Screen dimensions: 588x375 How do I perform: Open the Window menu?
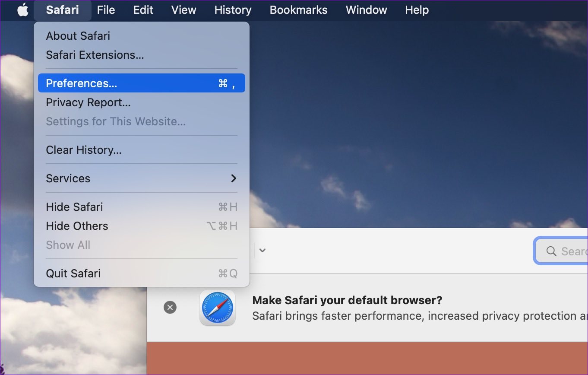pos(367,10)
